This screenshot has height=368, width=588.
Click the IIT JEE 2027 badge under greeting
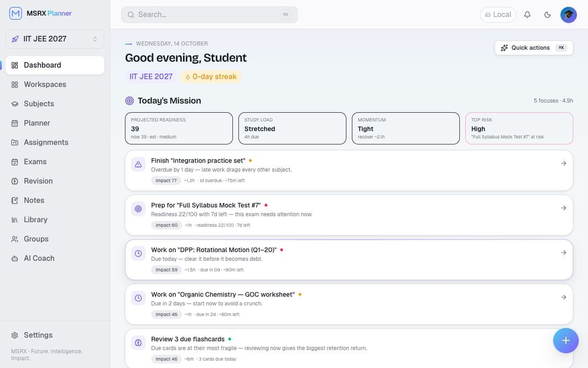pyautogui.click(x=151, y=77)
